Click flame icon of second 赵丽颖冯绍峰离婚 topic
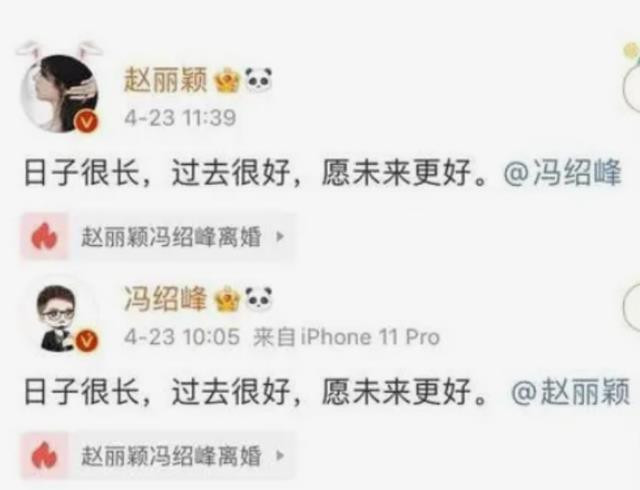640x490 pixels. [x=44, y=456]
